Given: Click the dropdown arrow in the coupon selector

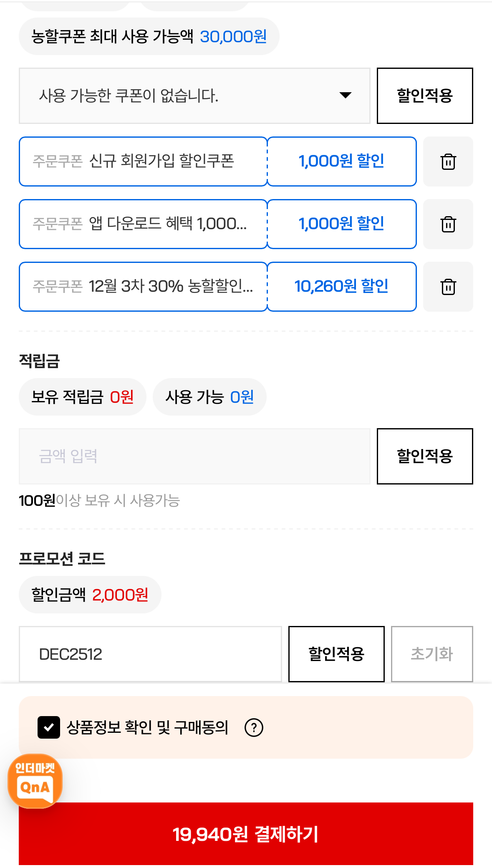Looking at the screenshot, I should coord(345,95).
